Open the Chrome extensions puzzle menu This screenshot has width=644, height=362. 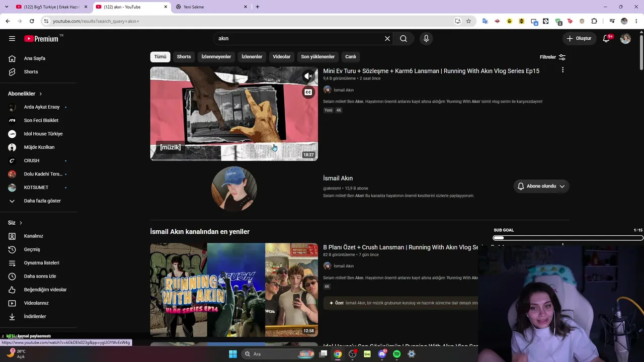(594, 21)
